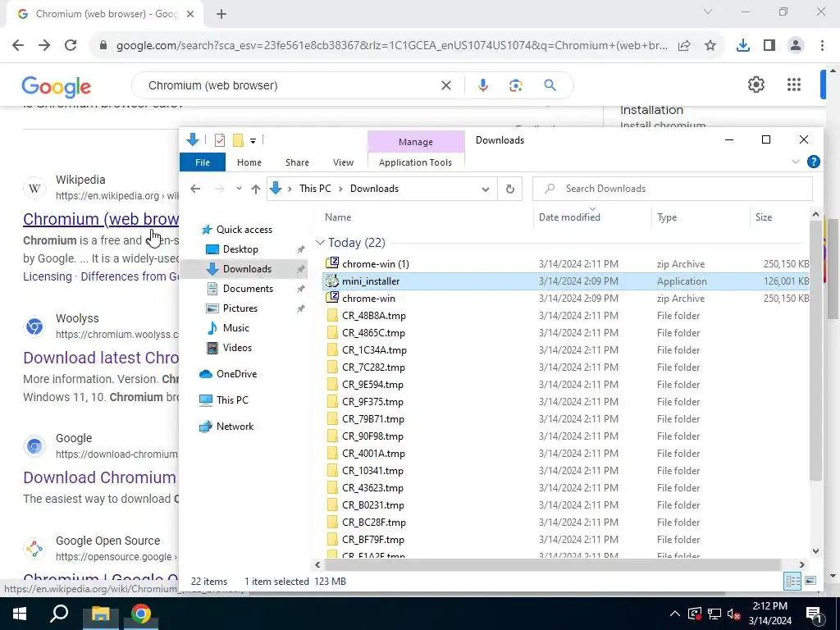Click the Chrome forward navigation arrow
840x630 pixels.
[x=44, y=46]
